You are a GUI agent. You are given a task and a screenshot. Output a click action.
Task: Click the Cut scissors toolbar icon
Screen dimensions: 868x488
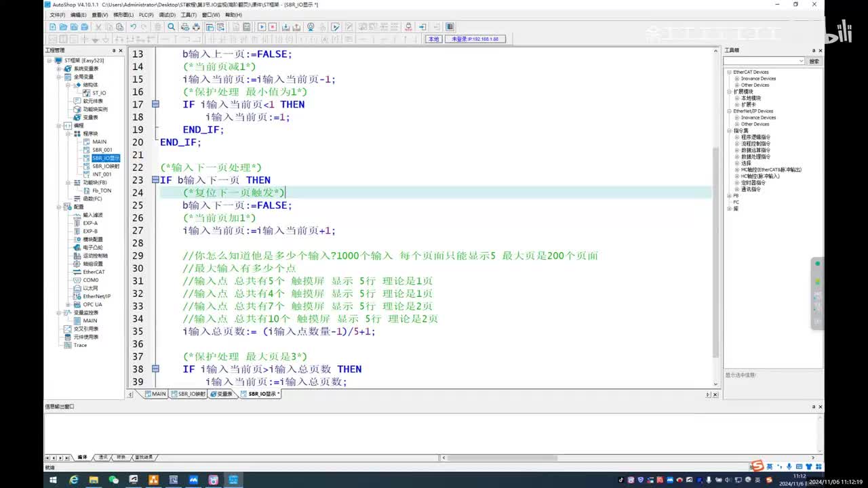(x=98, y=27)
